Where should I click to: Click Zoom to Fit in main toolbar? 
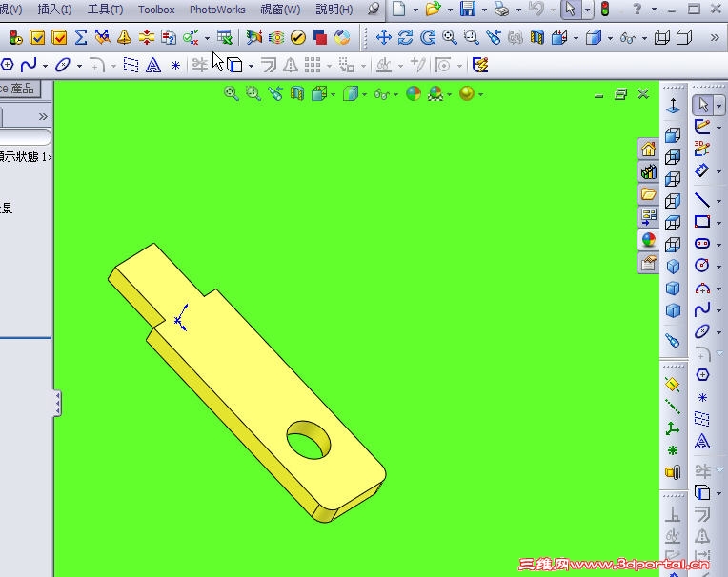(x=450, y=37)
